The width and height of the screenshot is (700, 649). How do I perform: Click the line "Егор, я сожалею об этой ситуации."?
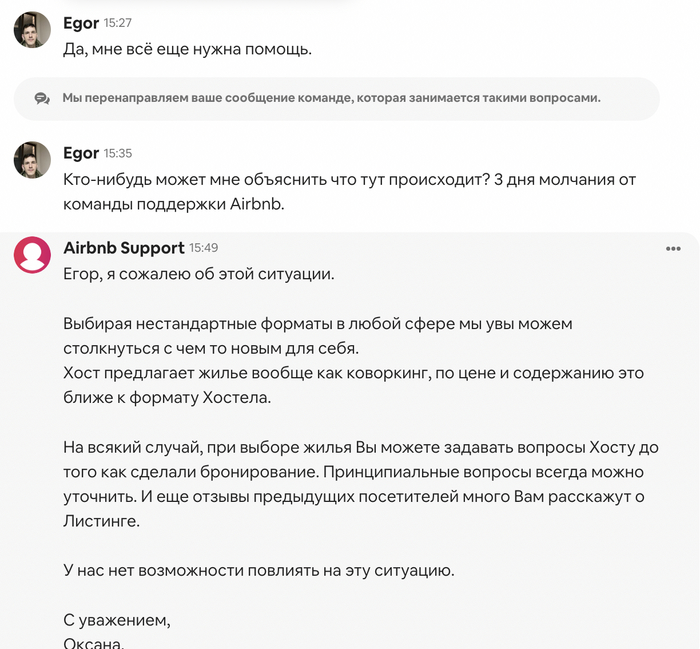pyautogui.click(x=198, y=274)
